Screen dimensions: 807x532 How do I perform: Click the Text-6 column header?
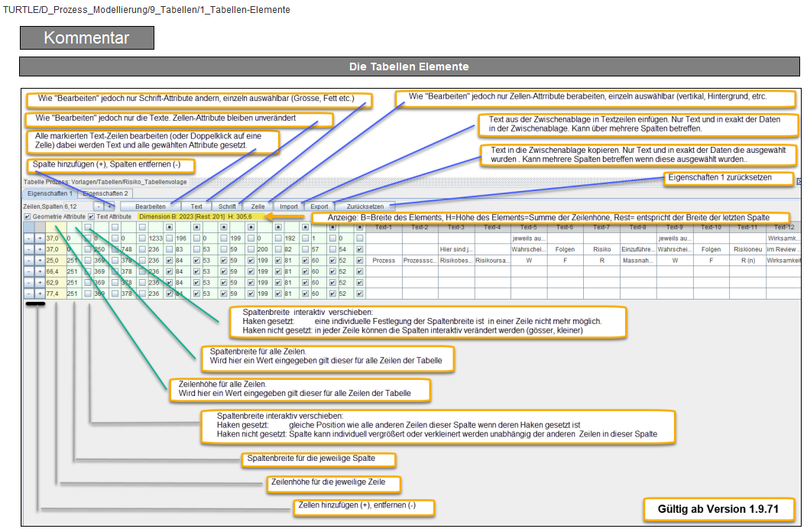565,227
